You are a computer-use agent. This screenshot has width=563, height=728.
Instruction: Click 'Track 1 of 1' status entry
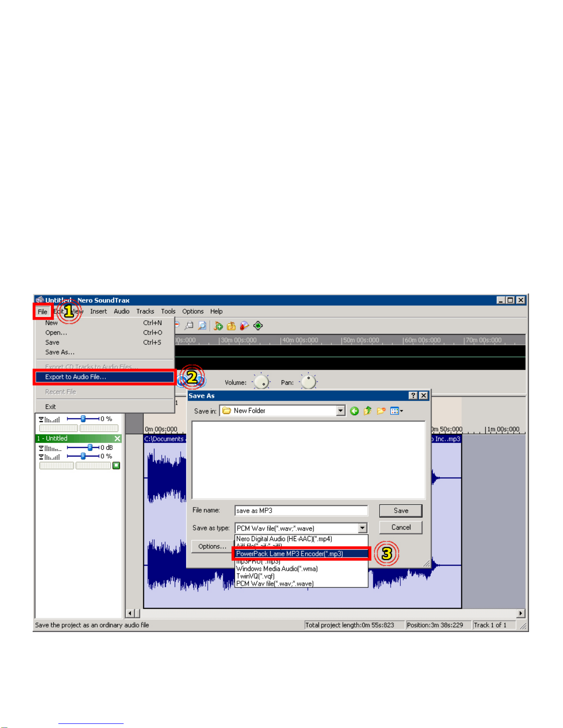pos(490,625)
